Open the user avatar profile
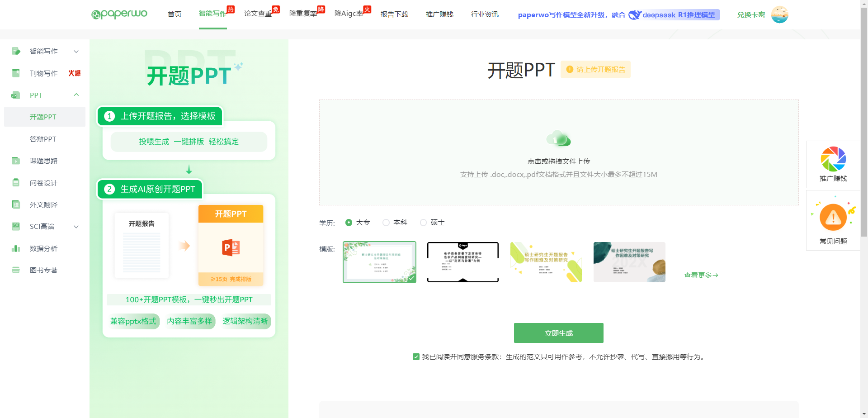The height and width of the screenshot is (418, 868). coord(779,14)
